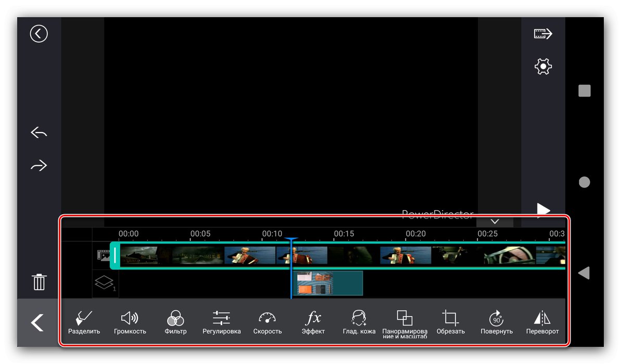
Task: Flip clip with the Переворот tool
Action: coord(542,323)
